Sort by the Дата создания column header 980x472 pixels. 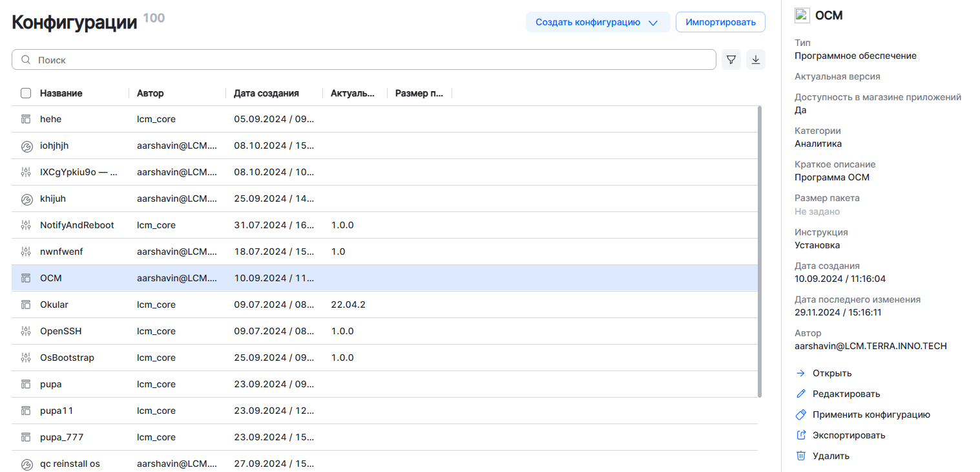[x=266, y=93]
